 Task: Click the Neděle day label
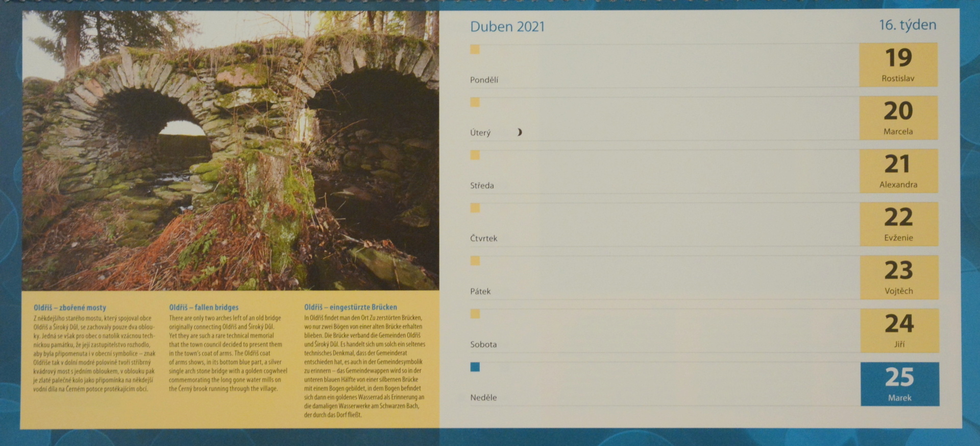click(x=483, y=397)
